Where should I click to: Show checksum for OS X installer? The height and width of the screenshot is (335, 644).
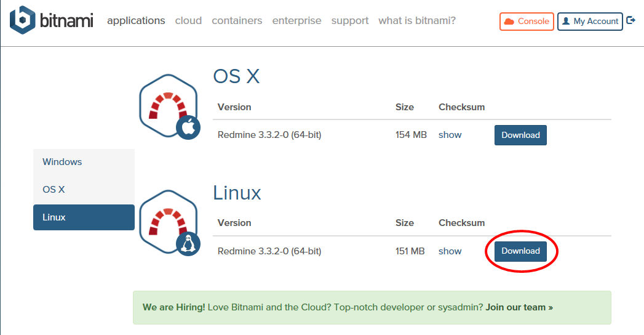[450, 135]
